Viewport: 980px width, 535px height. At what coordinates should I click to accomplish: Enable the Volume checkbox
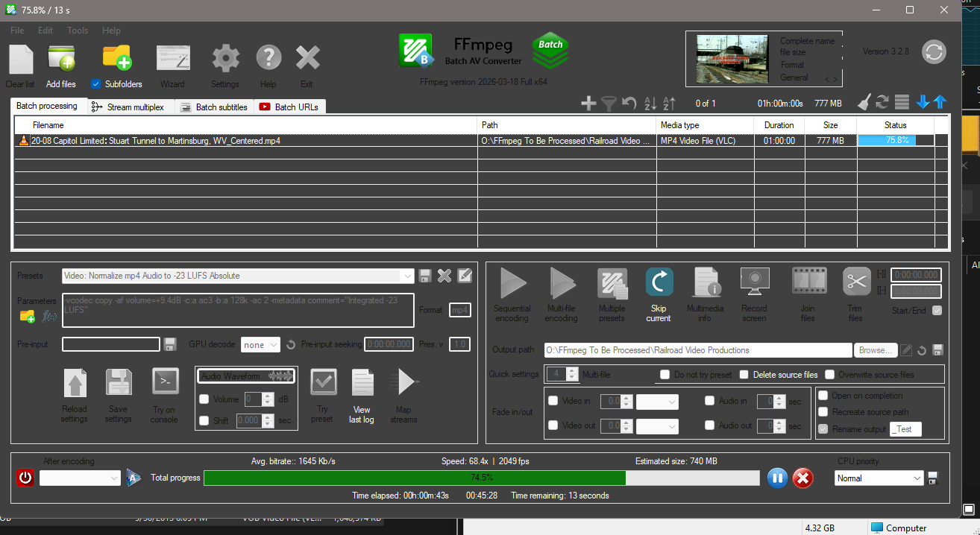(x=204, y=399)
